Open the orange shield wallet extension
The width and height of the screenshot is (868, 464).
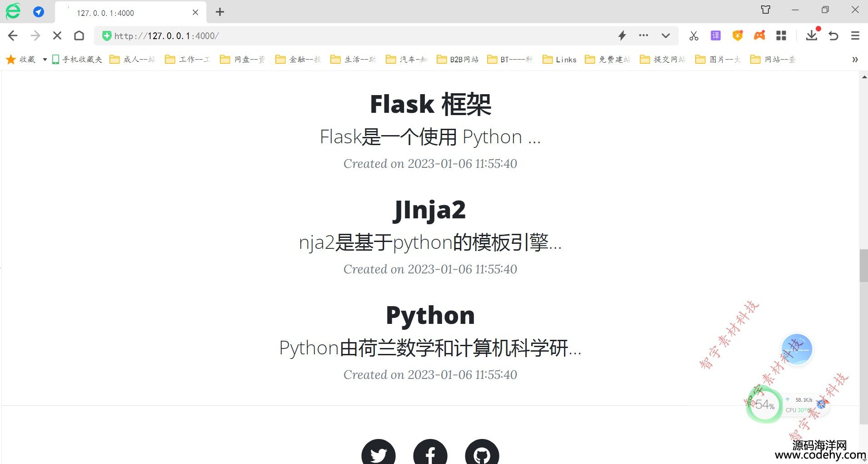coord(738,35)
